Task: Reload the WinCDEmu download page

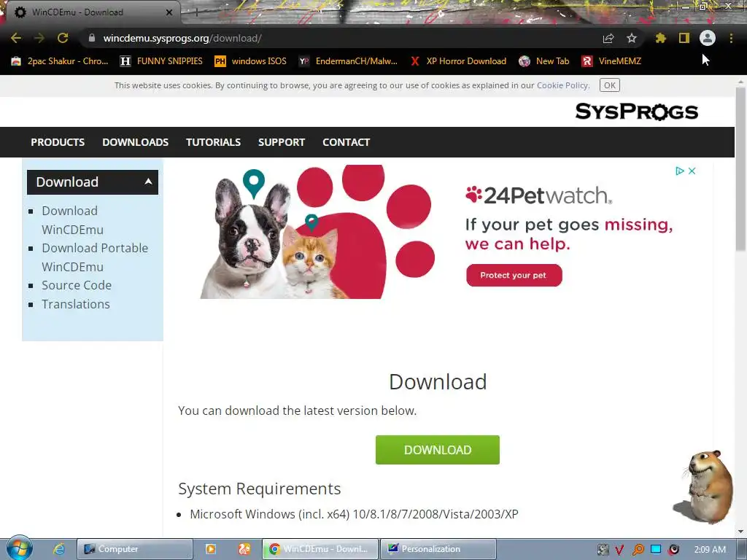Action: 63,38
